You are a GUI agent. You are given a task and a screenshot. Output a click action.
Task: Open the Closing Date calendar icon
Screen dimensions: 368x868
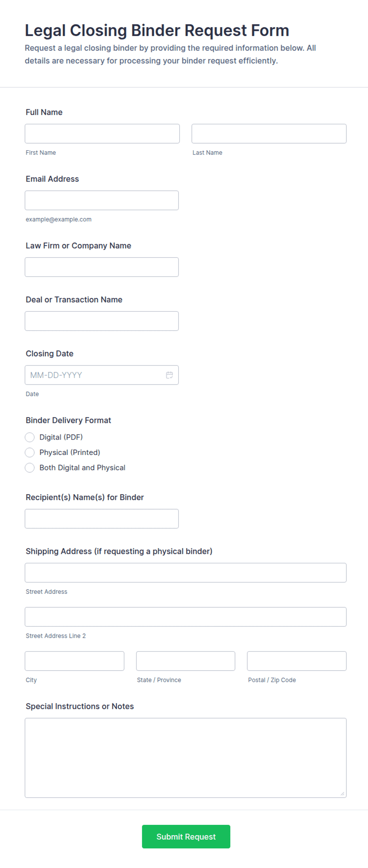tap(169, 375)
